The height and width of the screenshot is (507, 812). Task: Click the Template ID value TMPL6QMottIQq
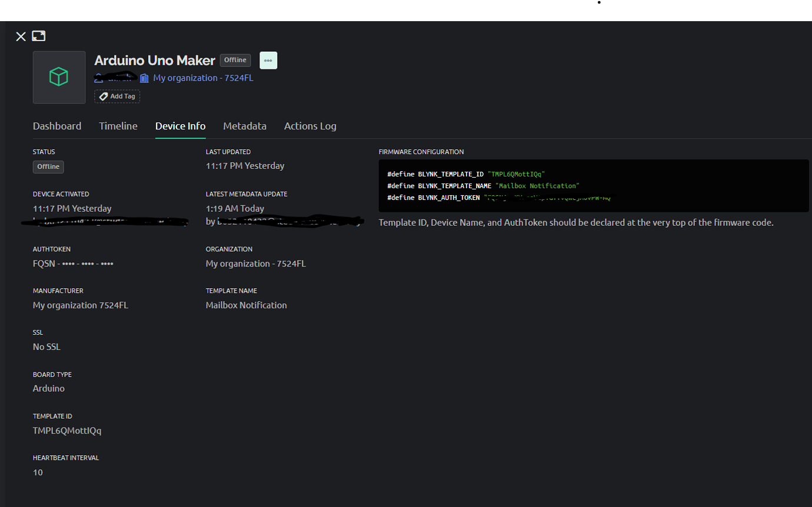[67, 431]
